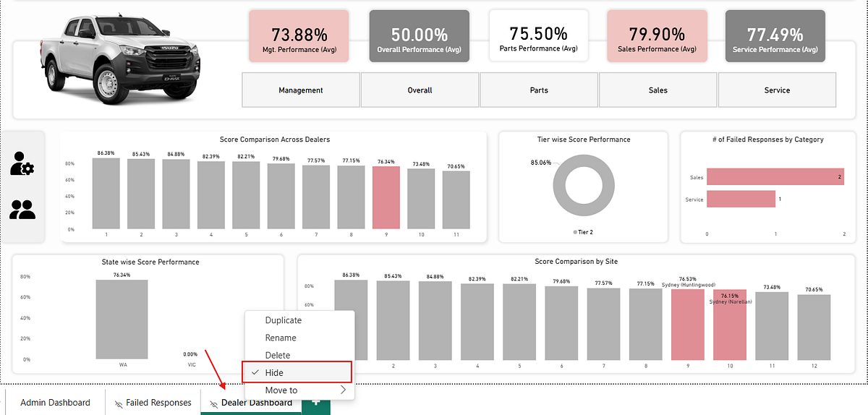The height and width of the screenshot is (415, 868).
Task: Click the Score Comparison by Site title
Action: coord(576,261)
